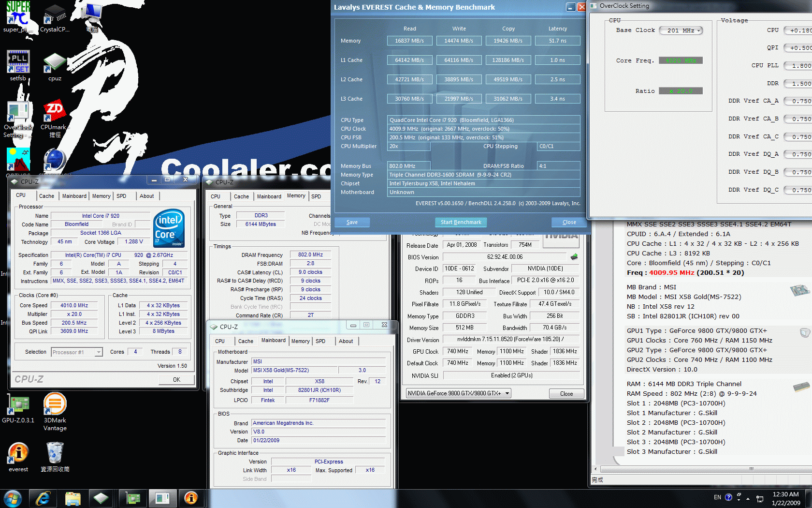Launch the 3DMark Vantage desktop icon
The width and height of the screenshot is (812, 508).
pyautogui.click(x=55, y=412)
